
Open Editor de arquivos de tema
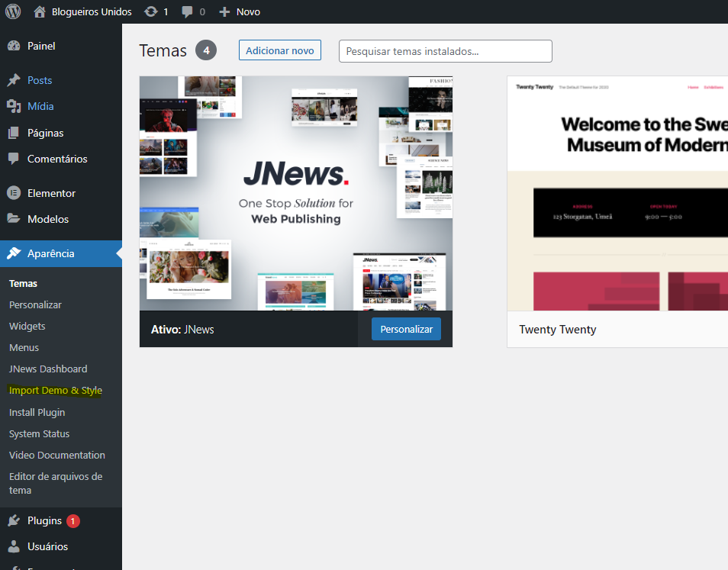point(56,483)
